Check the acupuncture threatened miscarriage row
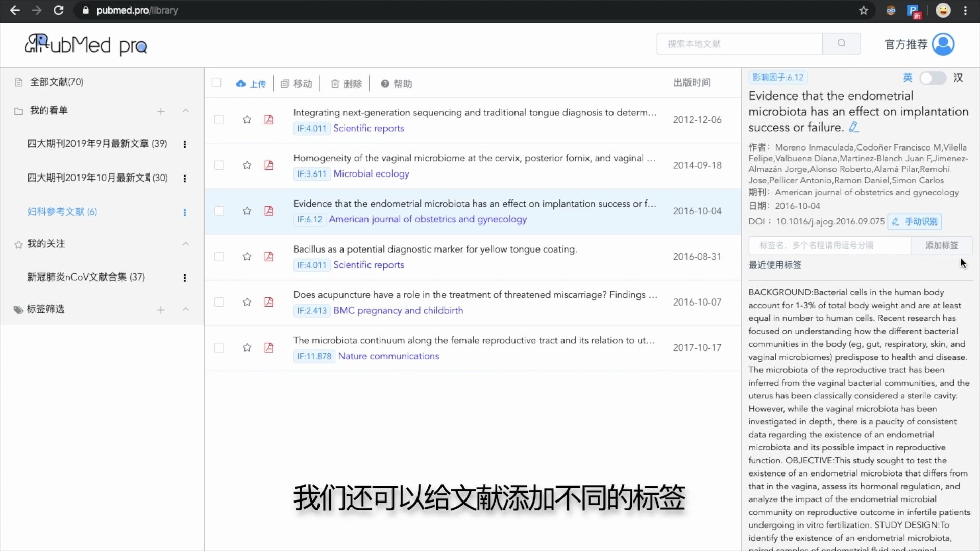 [219, 302]
